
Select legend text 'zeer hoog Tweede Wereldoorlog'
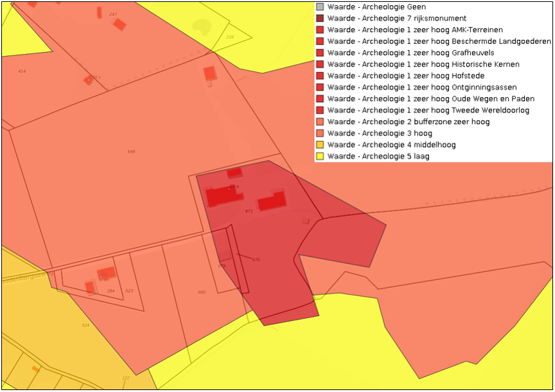(471, 111)
